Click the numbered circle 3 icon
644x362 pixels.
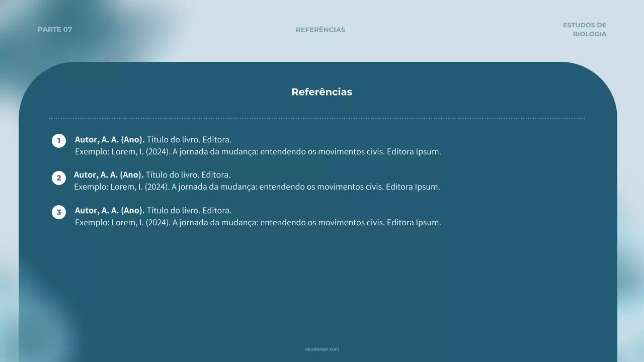coord(59,212)
